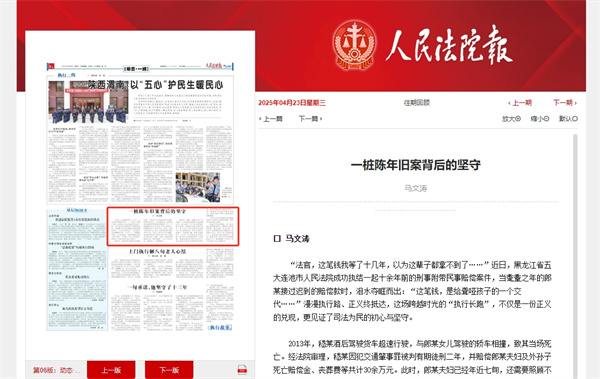Click the article headline 一桩陈年旧案背后的坚守 in reading pane
This screenshot has height=379, width=600.
(x=416, y=165)
